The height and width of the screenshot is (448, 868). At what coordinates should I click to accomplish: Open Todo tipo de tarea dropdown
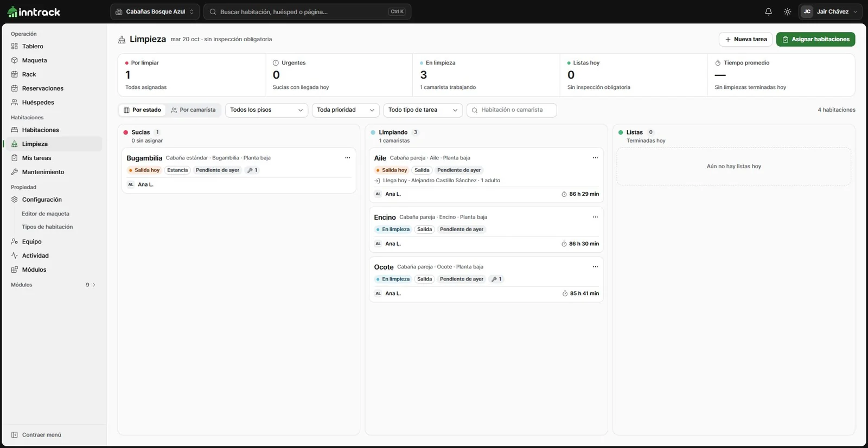pyautogui.click(x=423, y=110)
